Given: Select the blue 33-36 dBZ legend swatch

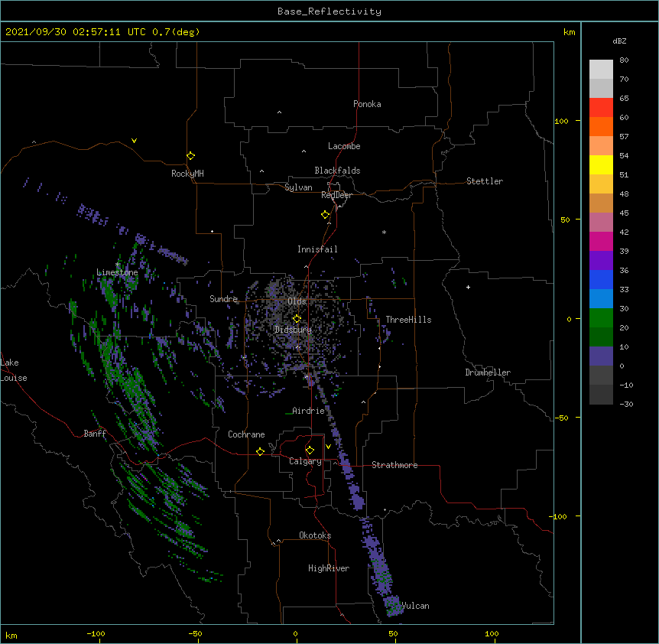Looking at the screenshot, I should pos(601,279).
